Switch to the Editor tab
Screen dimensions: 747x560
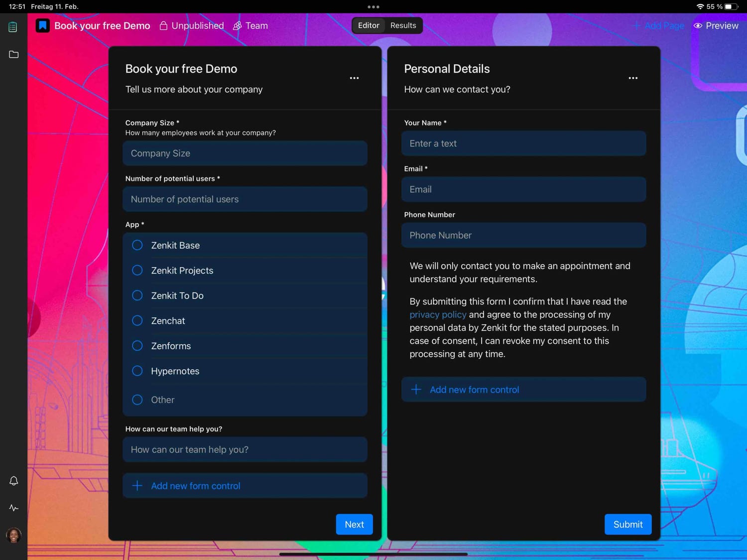tap(369, 25)
